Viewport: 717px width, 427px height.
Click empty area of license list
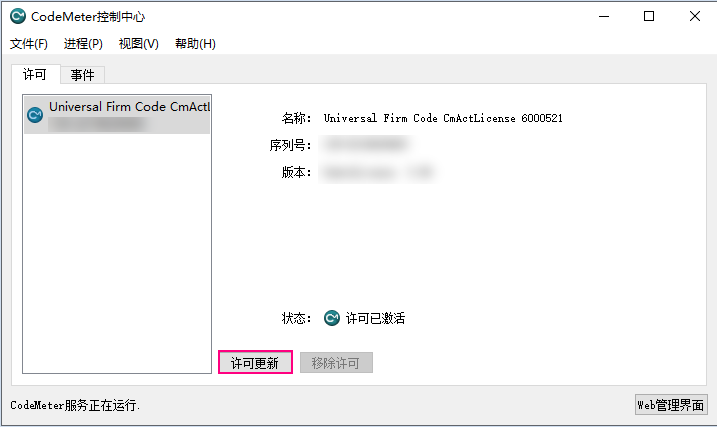pos(117,253)
